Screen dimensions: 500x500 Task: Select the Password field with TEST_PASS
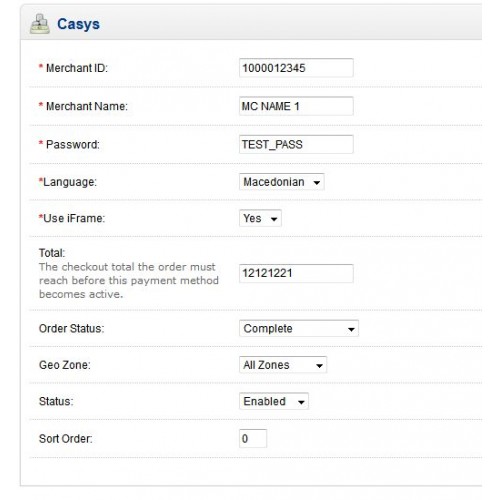296,144
